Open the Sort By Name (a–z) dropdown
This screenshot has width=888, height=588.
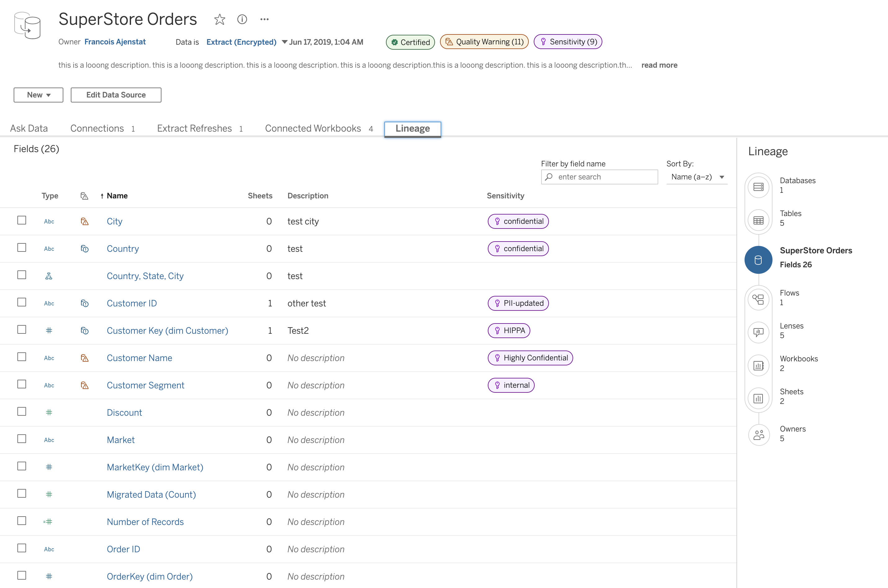point(697,177)
